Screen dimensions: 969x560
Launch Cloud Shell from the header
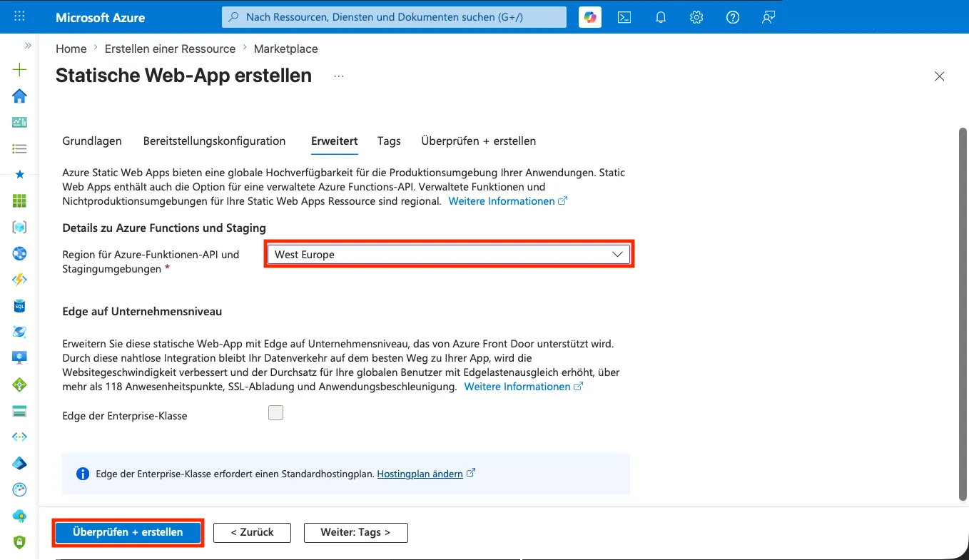[x=624, y=17]
